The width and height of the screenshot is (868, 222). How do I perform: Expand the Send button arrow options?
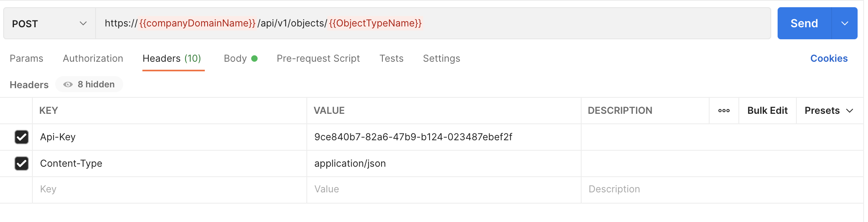coord(844,24)
